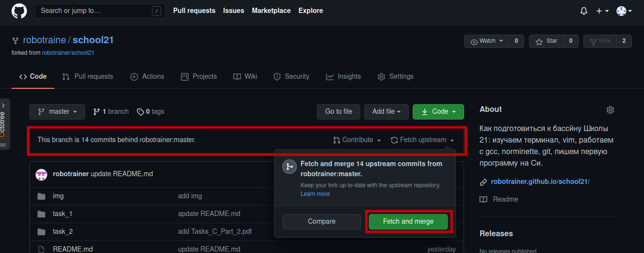Open the 0 tags link

[x=151, y=111]
